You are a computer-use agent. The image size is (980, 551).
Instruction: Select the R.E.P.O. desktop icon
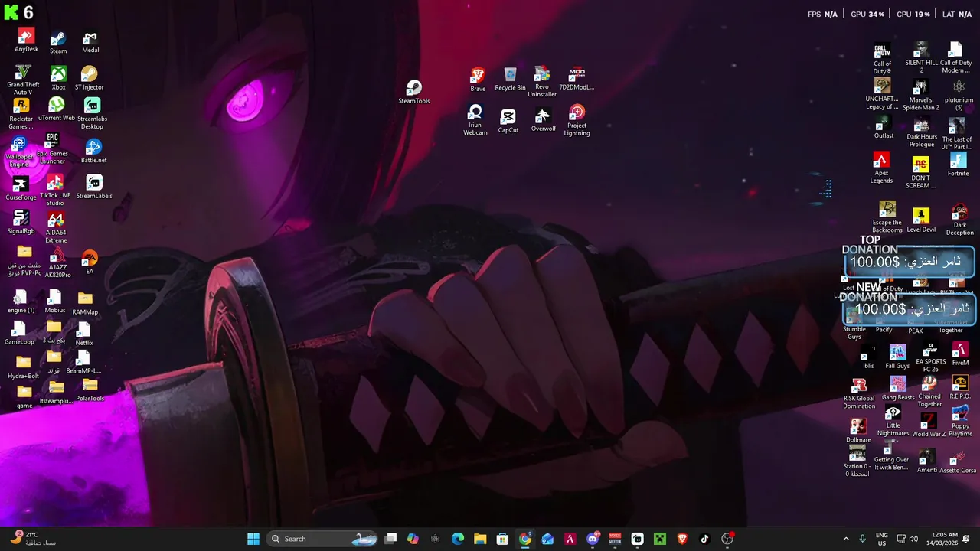(x=960, y=388)
